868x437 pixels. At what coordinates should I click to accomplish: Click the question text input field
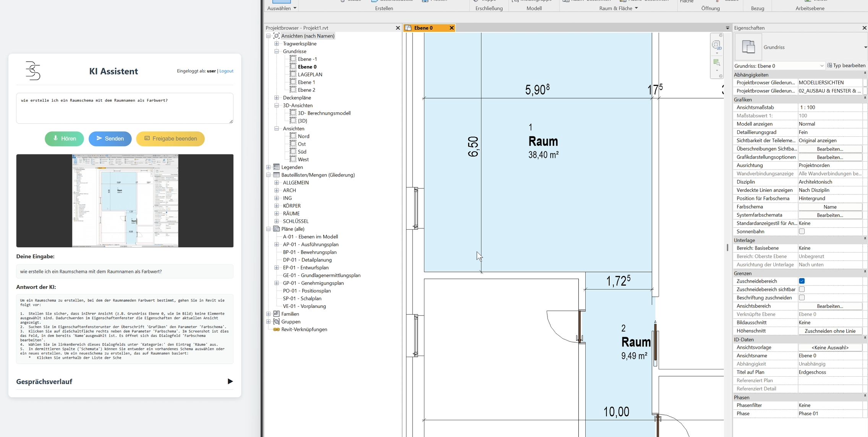tap(125, 108)
